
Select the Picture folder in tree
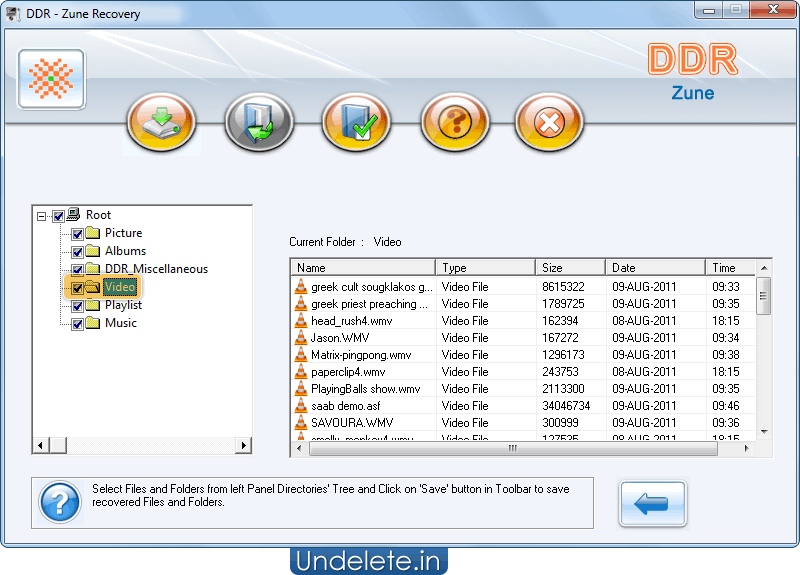click(123, 233)
